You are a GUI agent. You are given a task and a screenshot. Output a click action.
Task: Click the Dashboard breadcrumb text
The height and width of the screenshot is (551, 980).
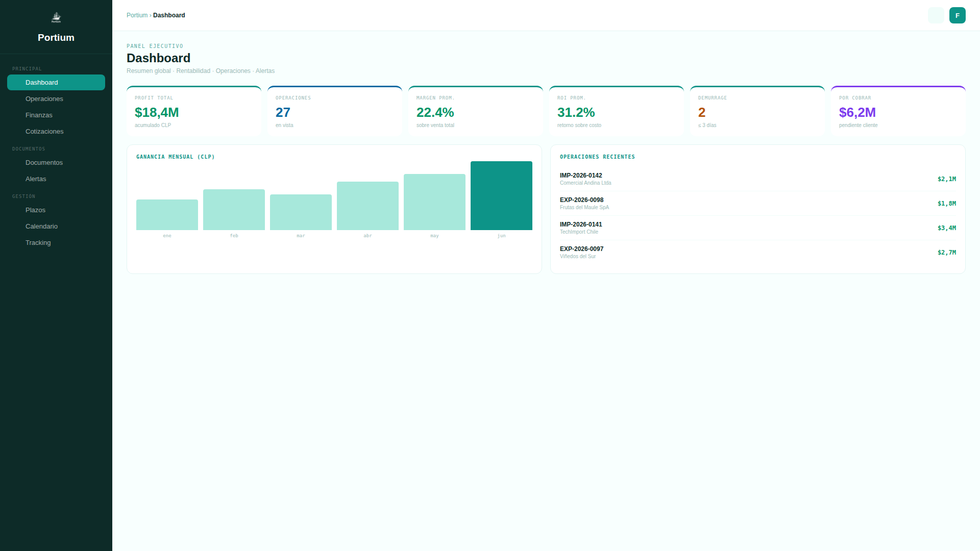coord(169,15)
